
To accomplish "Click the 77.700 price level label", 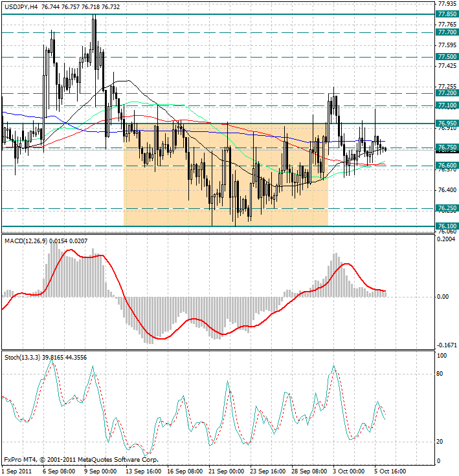I will click(x=447, y=32).
